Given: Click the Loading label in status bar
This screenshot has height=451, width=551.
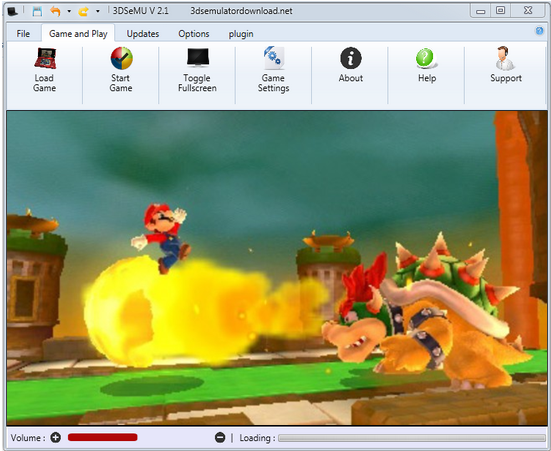Looking at the screenshot, I should (257, 438).
